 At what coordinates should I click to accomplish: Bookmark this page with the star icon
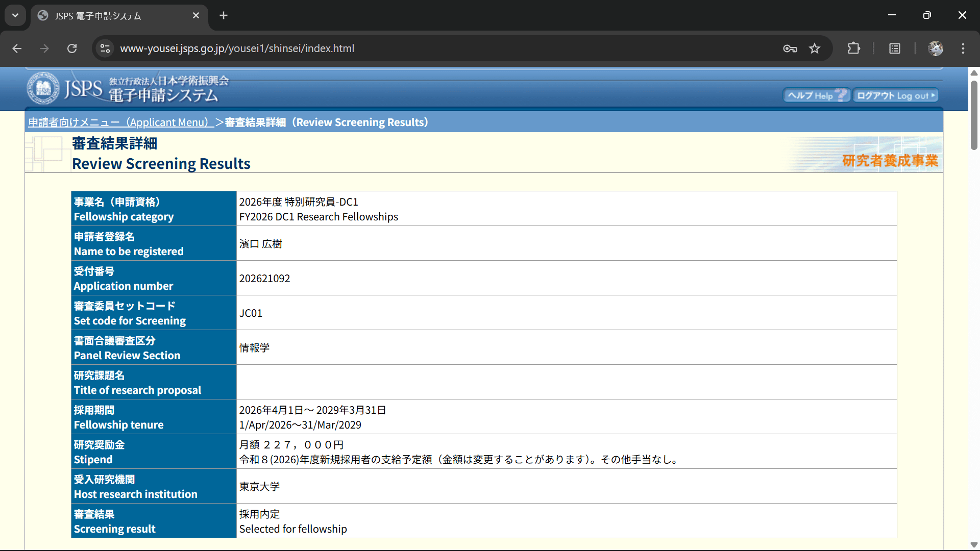(815, 48)
